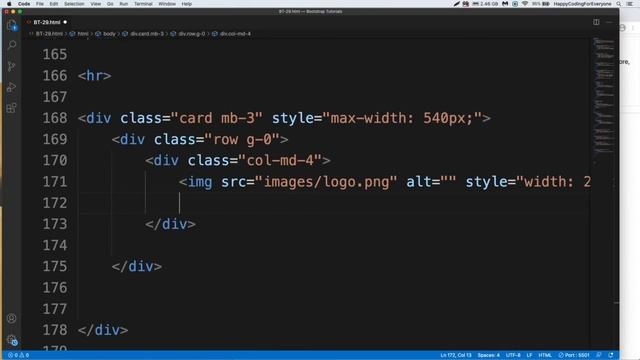Click the closing div on line 178
The height and width of the screenshot is (360, 640).
coord(103,330)
